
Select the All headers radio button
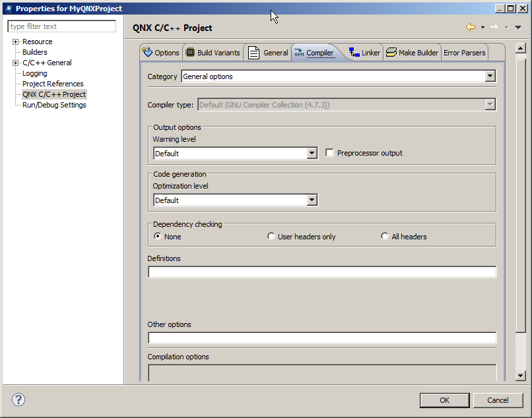pos(385,237)
